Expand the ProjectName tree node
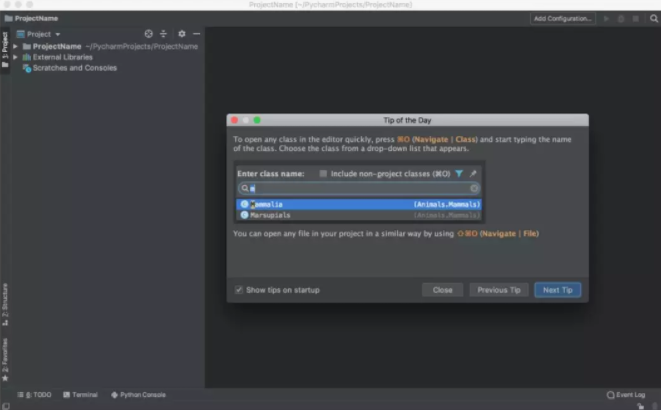 (15, 46)
